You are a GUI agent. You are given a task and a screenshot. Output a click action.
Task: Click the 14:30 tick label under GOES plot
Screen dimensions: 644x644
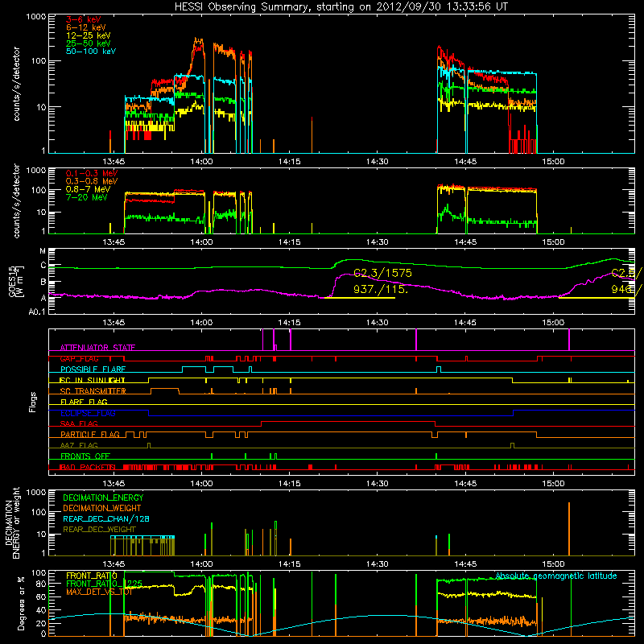[x=377, y=323]
